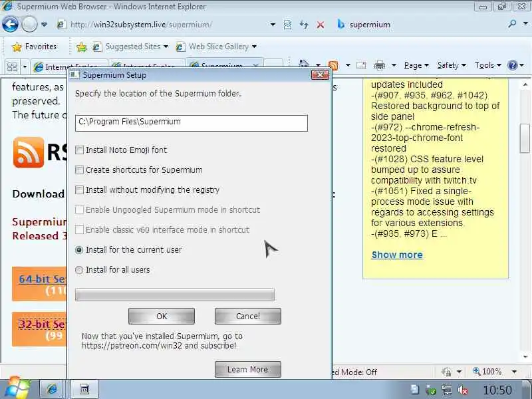Click Cancel in Supermium Setup
This screenshot has width=532, height=399.
(x=247, y=317)
